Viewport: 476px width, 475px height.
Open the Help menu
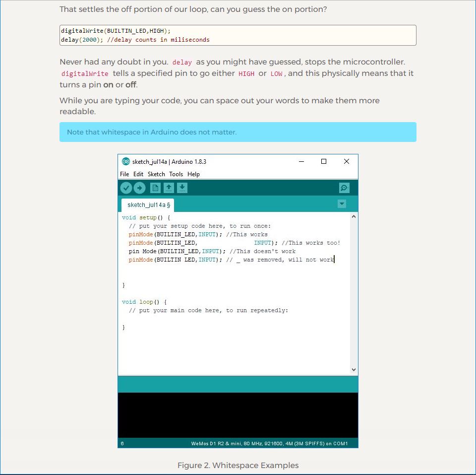[x=193, y=174]
